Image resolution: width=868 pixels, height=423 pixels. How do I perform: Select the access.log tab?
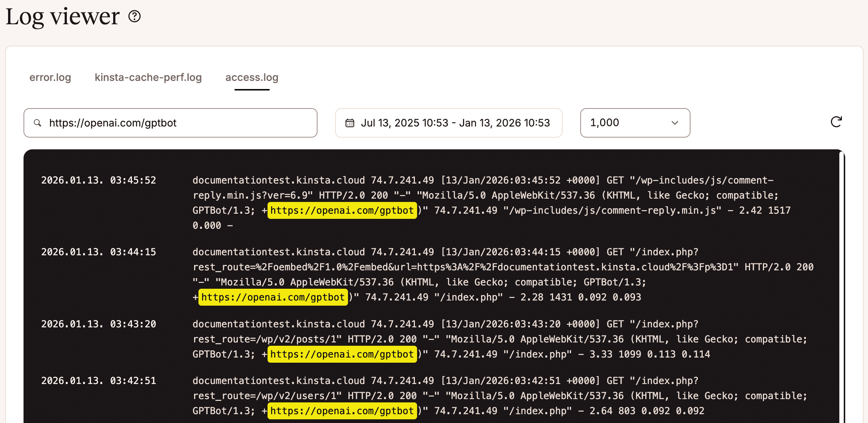tap(251, 78)
